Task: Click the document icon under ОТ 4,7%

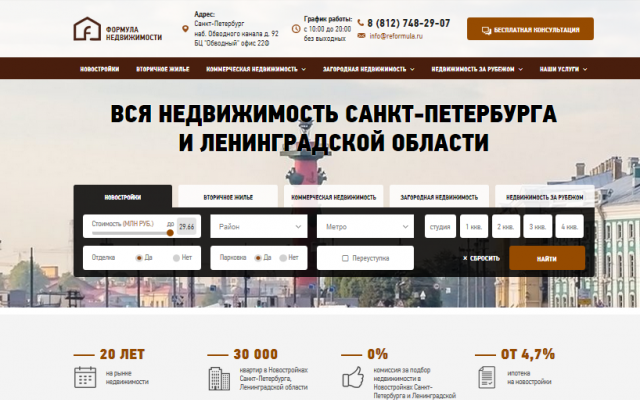Action: (487, 377)
